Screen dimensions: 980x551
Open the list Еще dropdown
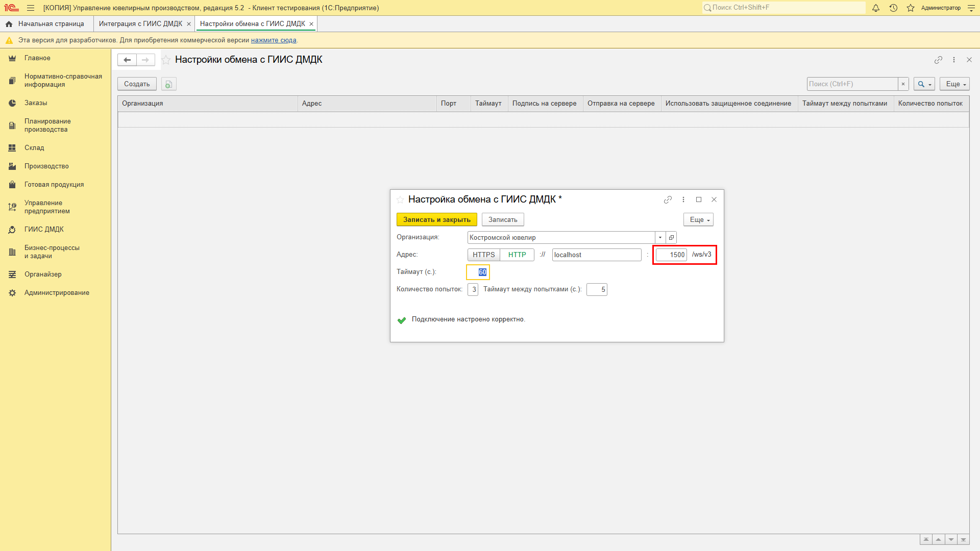click(954, 84)
